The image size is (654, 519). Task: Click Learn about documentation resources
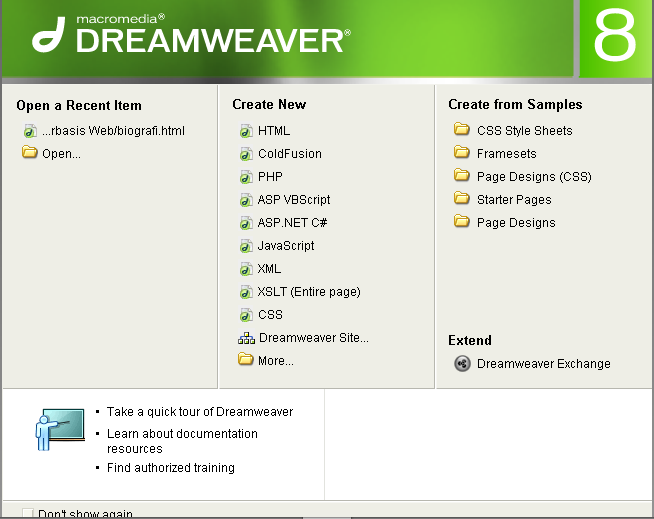click(x=182, y=441)
